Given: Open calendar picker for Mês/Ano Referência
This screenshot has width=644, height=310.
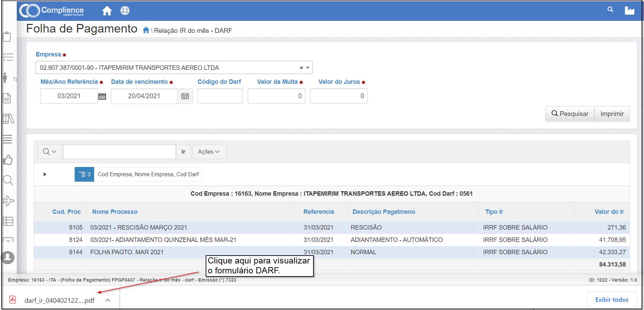Looking at the screenshot, I should 102,96.
